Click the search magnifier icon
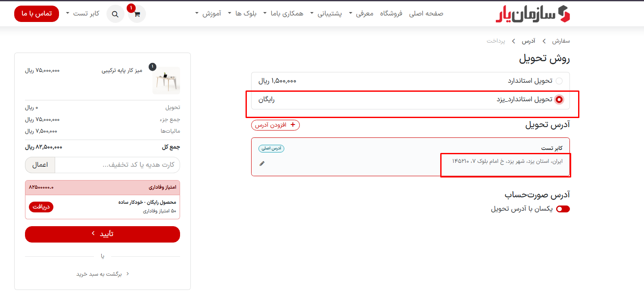The width and height of the screenshot is (644, 302). [x=115, y=14]
